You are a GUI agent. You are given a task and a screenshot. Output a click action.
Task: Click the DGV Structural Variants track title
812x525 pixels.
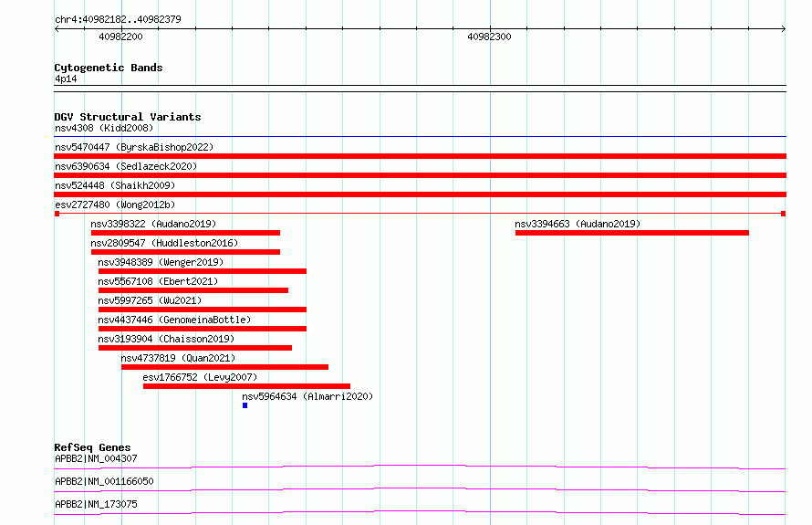(128, 117)
